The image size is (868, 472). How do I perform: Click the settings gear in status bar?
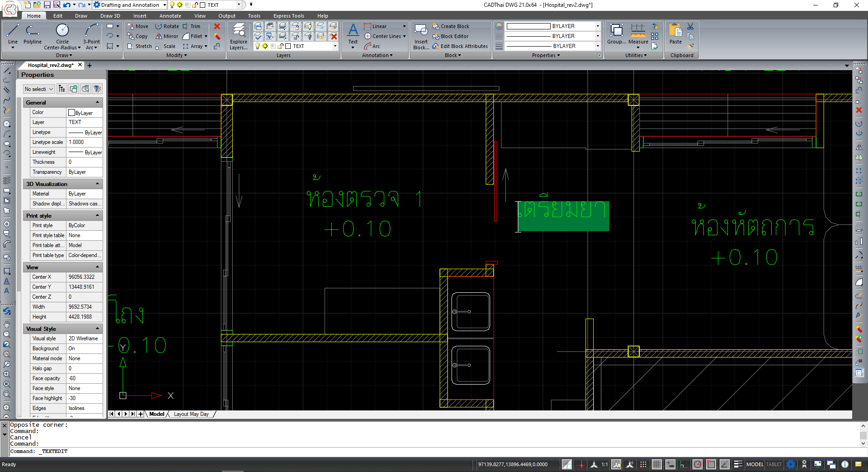pos(790,464)
